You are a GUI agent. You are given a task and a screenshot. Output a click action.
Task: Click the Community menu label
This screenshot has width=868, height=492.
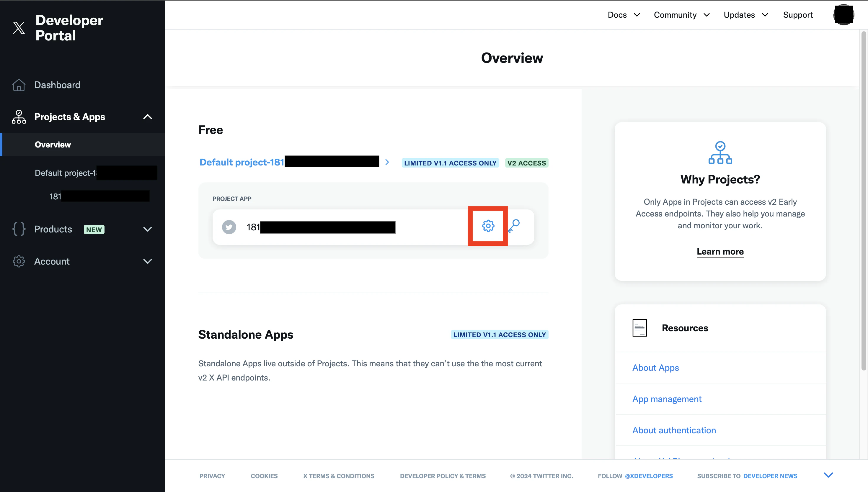click(x=675, y=15)
